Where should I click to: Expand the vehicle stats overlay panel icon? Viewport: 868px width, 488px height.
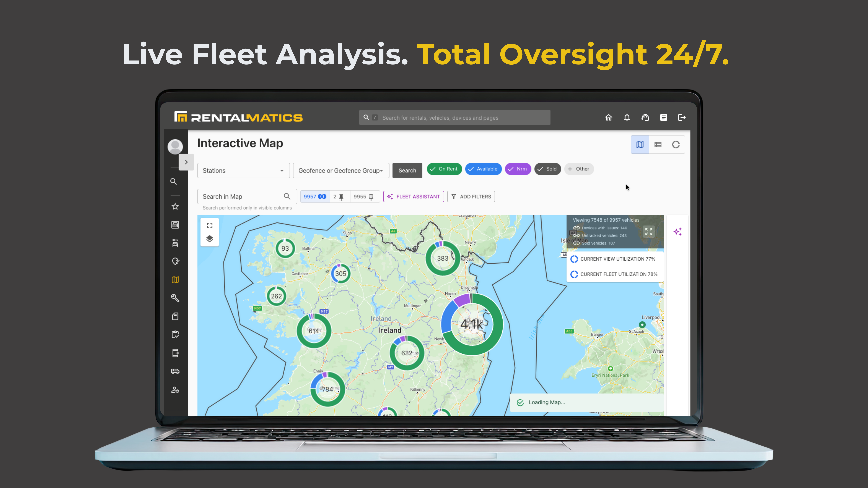(649, 232)
